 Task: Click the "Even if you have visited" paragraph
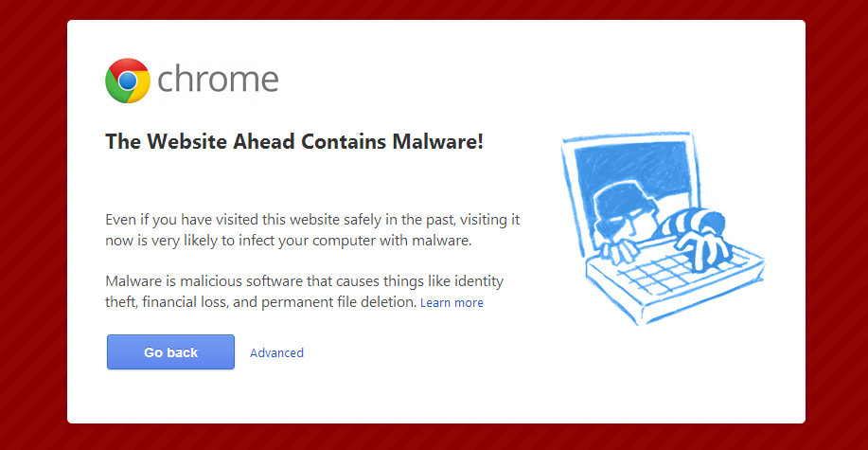pyautogui.click(x=312, y=220)
